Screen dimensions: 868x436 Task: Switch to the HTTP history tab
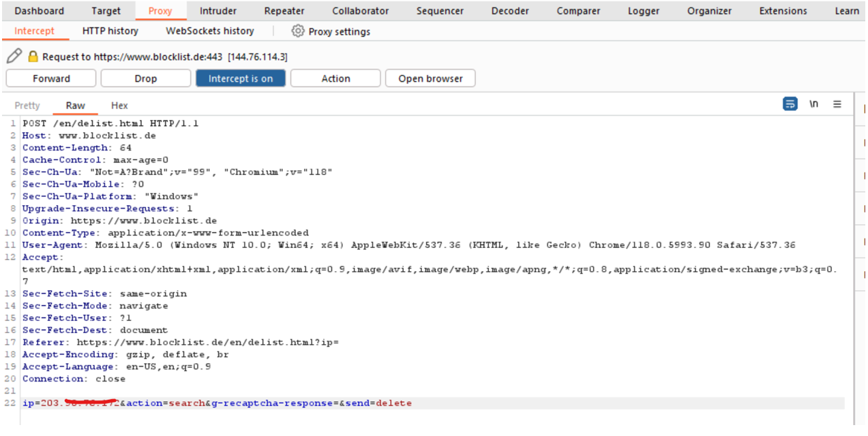tap(110, 31)
